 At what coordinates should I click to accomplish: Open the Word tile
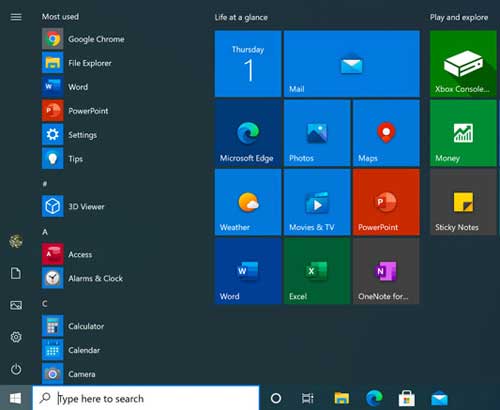248,271
